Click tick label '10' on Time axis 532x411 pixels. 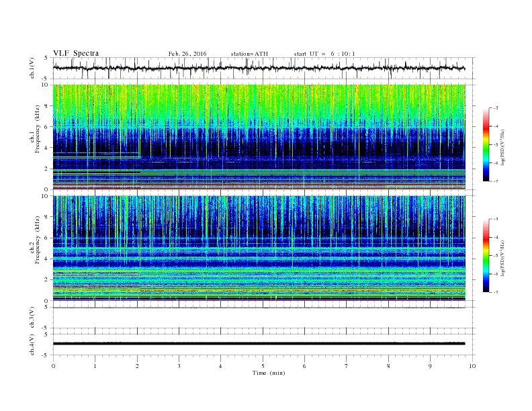point(472,366)
